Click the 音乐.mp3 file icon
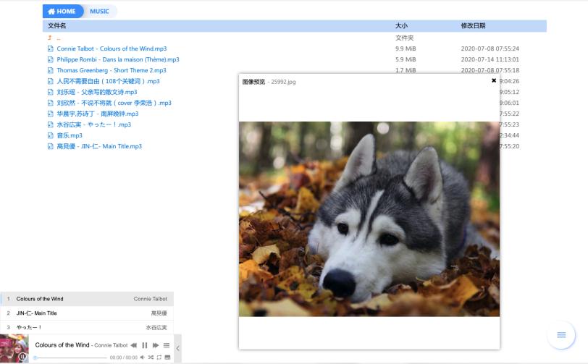588x364 pixels. (51, 135)
